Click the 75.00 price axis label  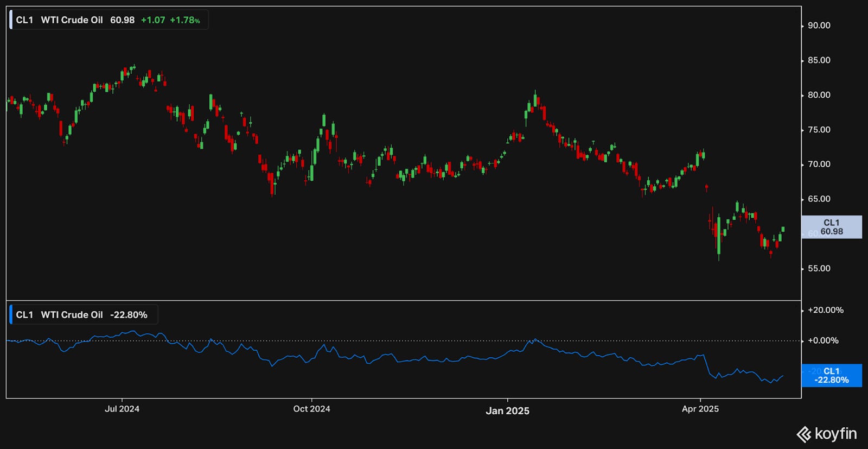click(x=819, y=130)
